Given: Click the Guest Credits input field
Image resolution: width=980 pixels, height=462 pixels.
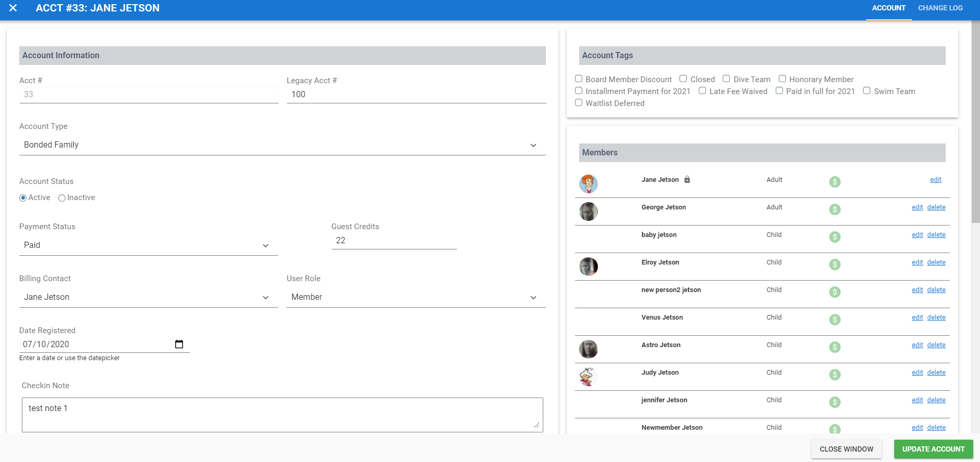Looking at the screenshot, I should tap(394, 241).
